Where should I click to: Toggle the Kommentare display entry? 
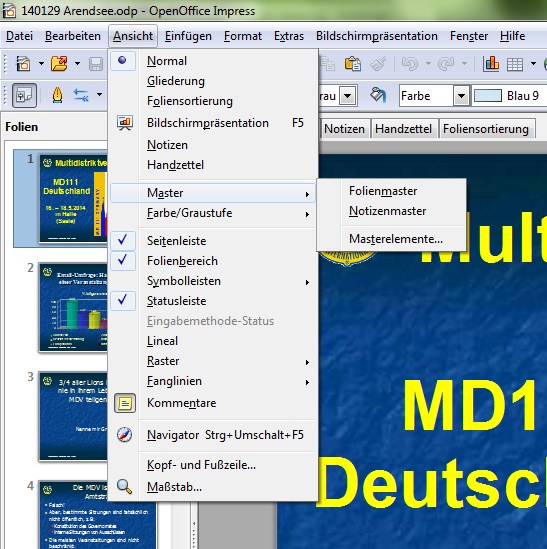click(213, 403)
